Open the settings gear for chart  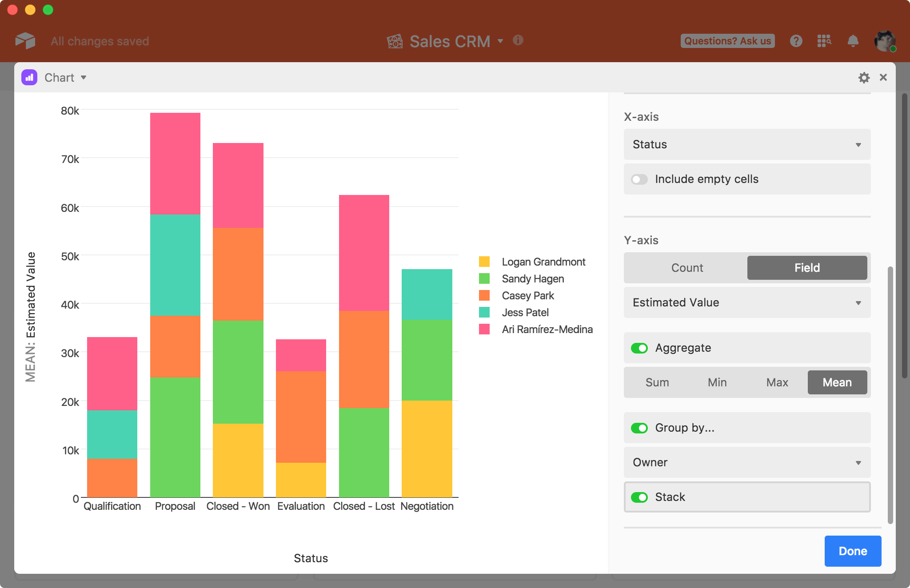[864, 77]
